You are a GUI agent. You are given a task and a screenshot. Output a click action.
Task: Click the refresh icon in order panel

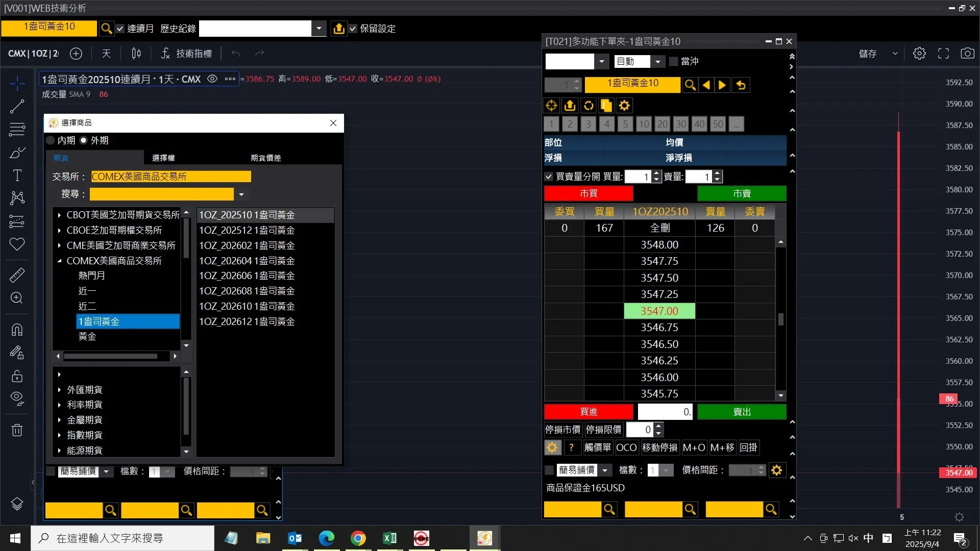(589, 106)
